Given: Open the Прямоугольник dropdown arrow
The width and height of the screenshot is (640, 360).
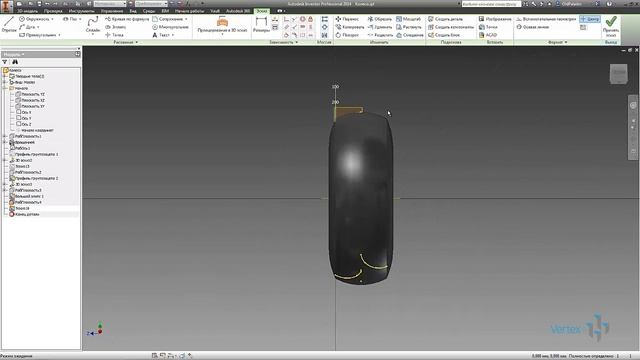Looking at the screenshot, I should 59,35.
